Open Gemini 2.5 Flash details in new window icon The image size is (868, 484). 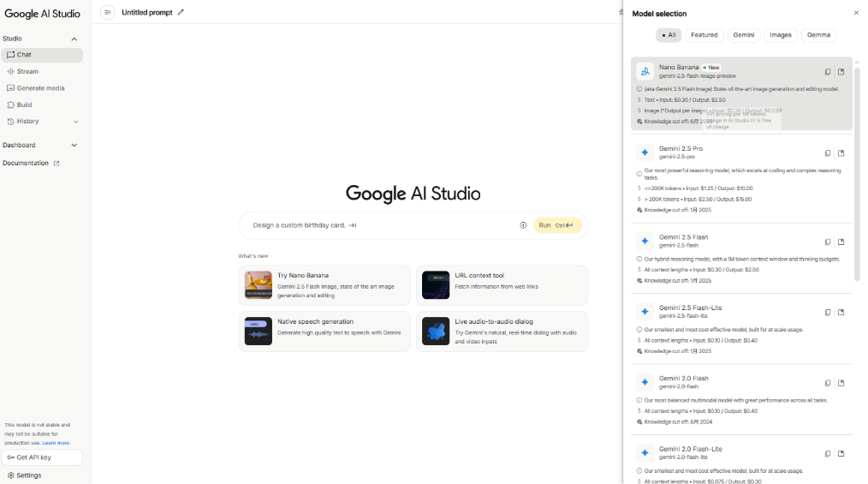(x=841, y=242)
